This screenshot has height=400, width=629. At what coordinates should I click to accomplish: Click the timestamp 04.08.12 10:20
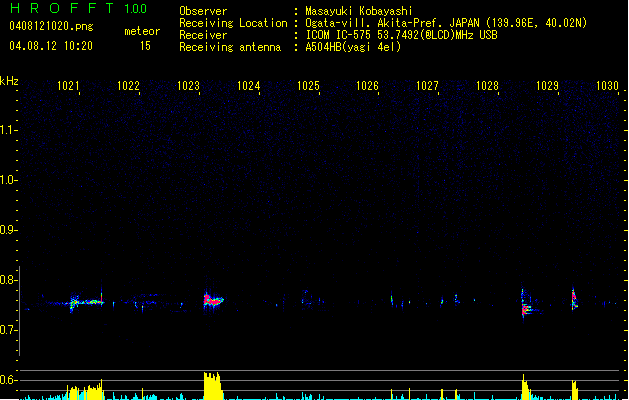tap(51, 46)
